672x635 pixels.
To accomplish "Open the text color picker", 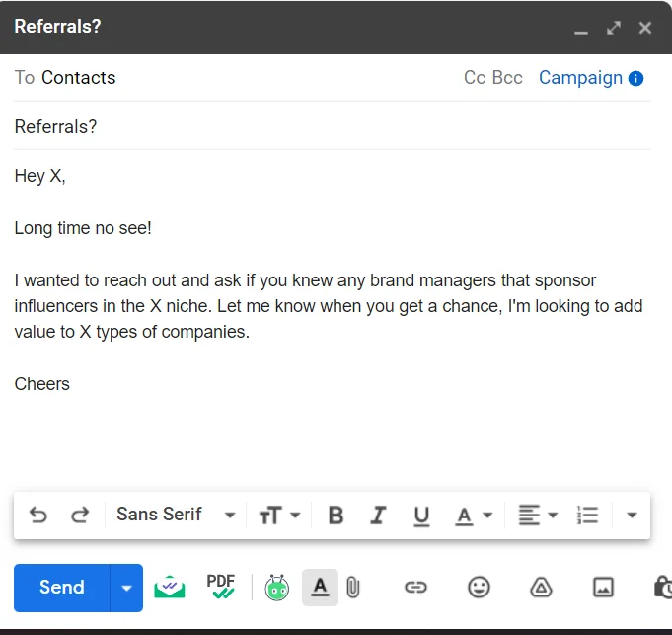I will [473, 515].
